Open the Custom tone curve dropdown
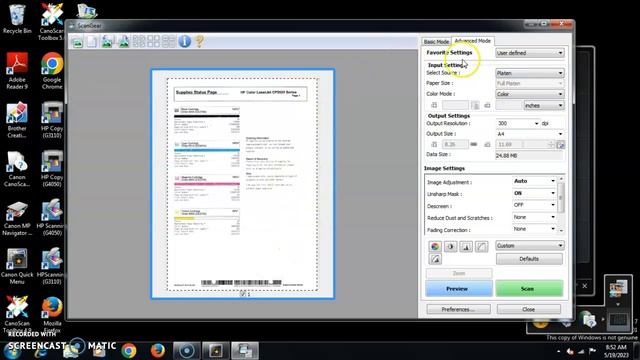Viewport: 640px width, 360px height. coord(530,246)
